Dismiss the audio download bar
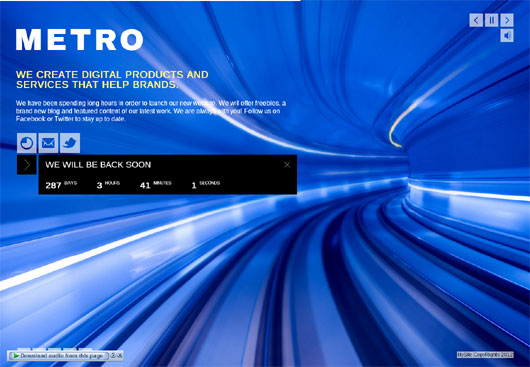This screenshot has width=530, height=367. tap(119, 356)
